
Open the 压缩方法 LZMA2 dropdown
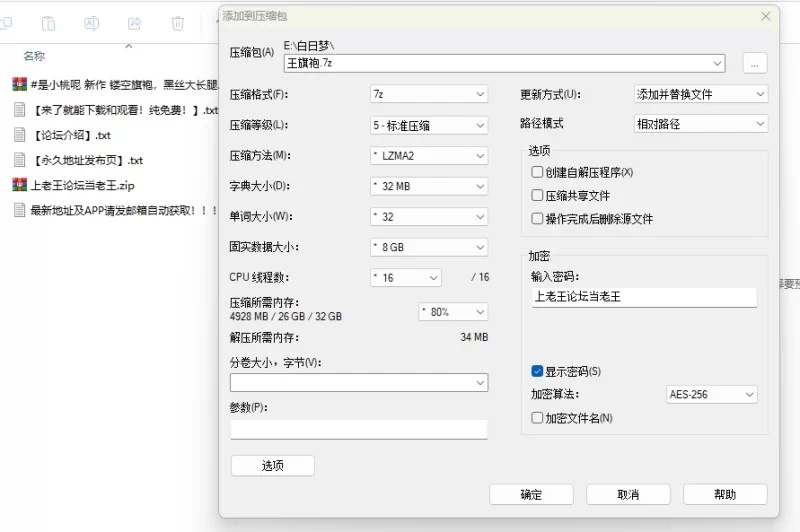pos(429,156)
